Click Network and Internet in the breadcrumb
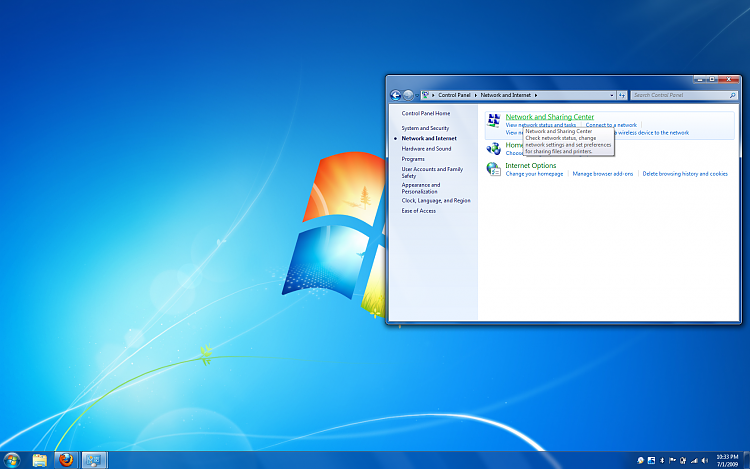750x469 pixels. tap(506, 95)
